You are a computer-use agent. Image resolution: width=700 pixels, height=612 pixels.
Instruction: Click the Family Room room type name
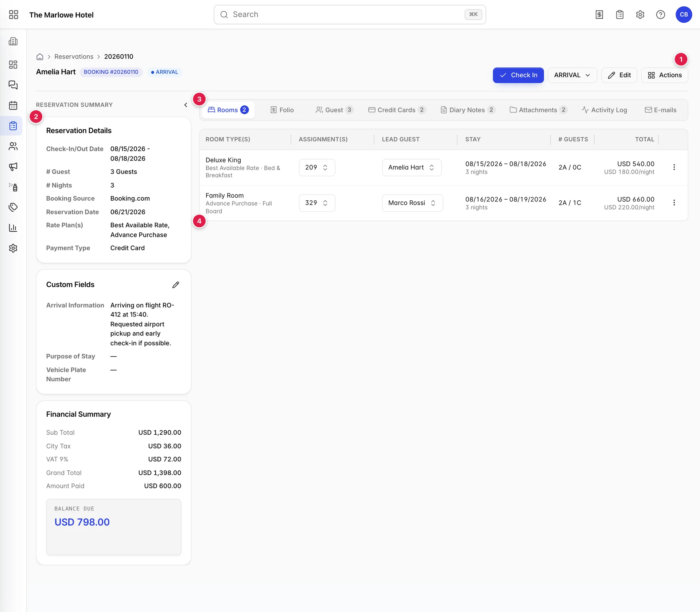tap(225, 196)
